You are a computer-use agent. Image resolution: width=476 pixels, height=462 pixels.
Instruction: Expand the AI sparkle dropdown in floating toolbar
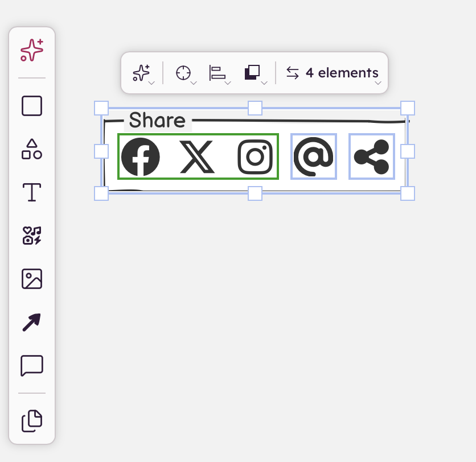pyautogui.click(x=143, y=73)
